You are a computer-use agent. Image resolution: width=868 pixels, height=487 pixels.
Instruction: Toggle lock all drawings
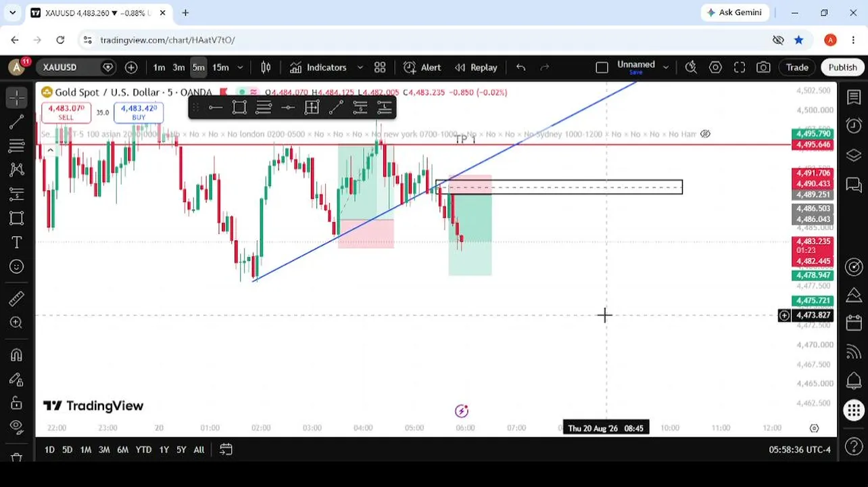coord(16,403)
